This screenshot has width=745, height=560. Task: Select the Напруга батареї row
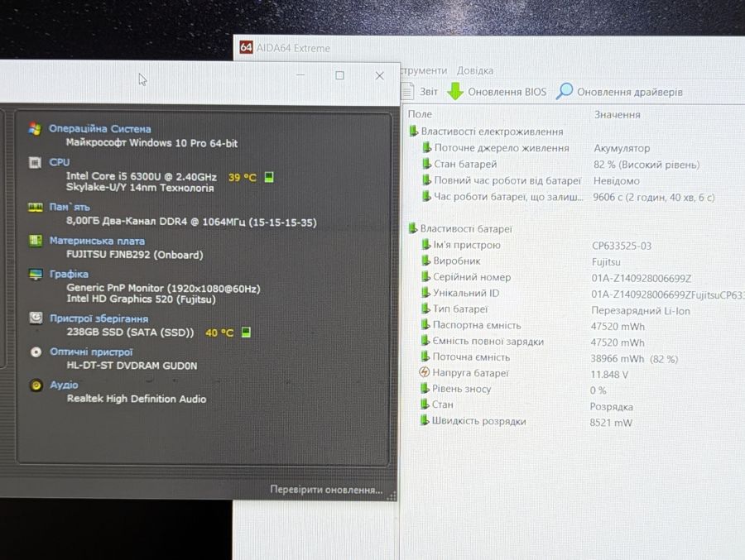coord(524,373)
